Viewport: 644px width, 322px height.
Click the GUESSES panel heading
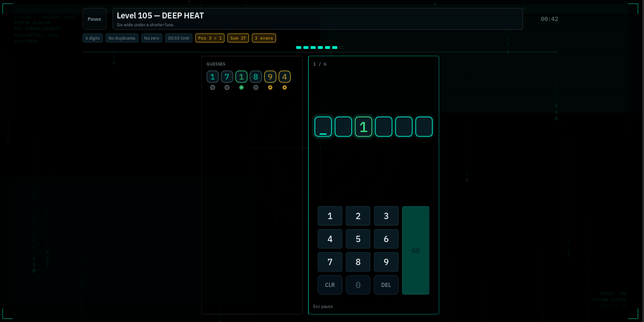[x=216, y=64]
